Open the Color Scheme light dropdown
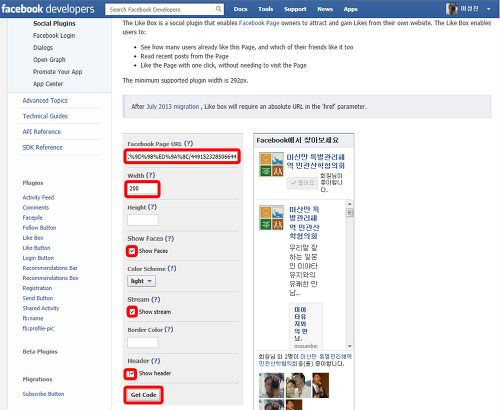Screen dimensions: 500x410 coord(141,281)
